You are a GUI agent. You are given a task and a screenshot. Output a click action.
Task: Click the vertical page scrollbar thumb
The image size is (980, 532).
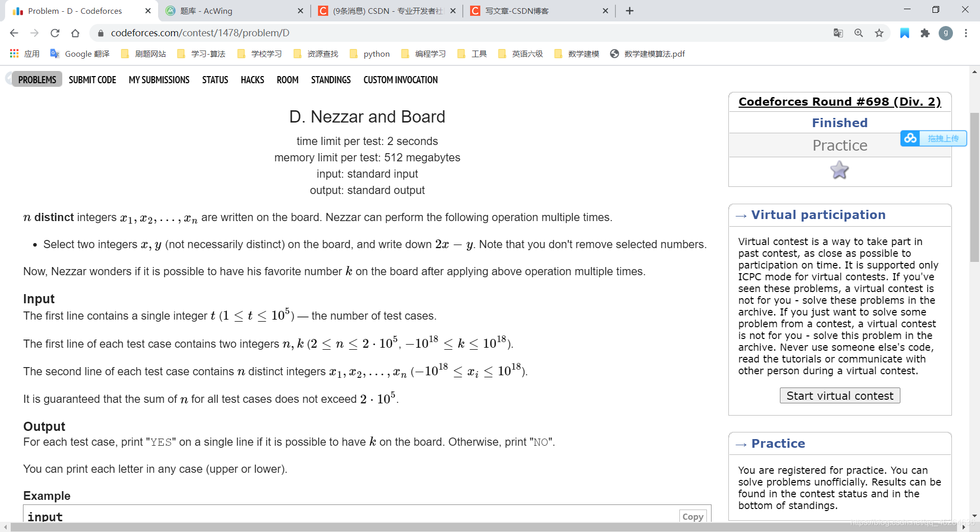tap(975, 186)
